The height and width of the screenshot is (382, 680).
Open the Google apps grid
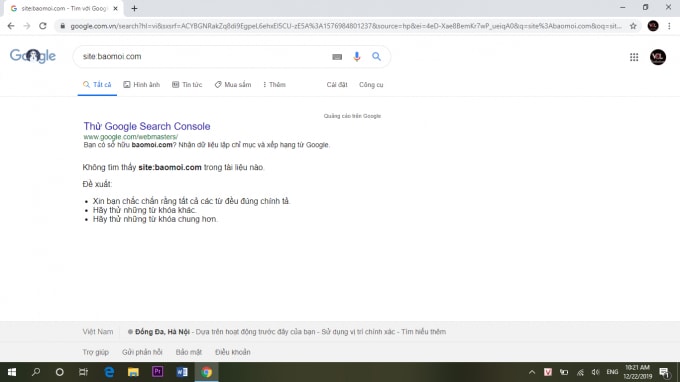[634, 57]
